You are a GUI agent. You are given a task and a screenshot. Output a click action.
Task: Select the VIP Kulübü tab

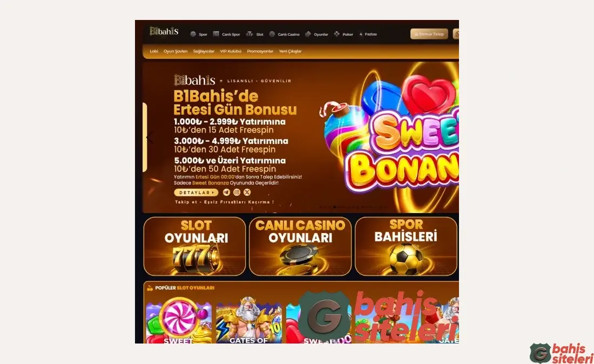(x=231, y=51)
